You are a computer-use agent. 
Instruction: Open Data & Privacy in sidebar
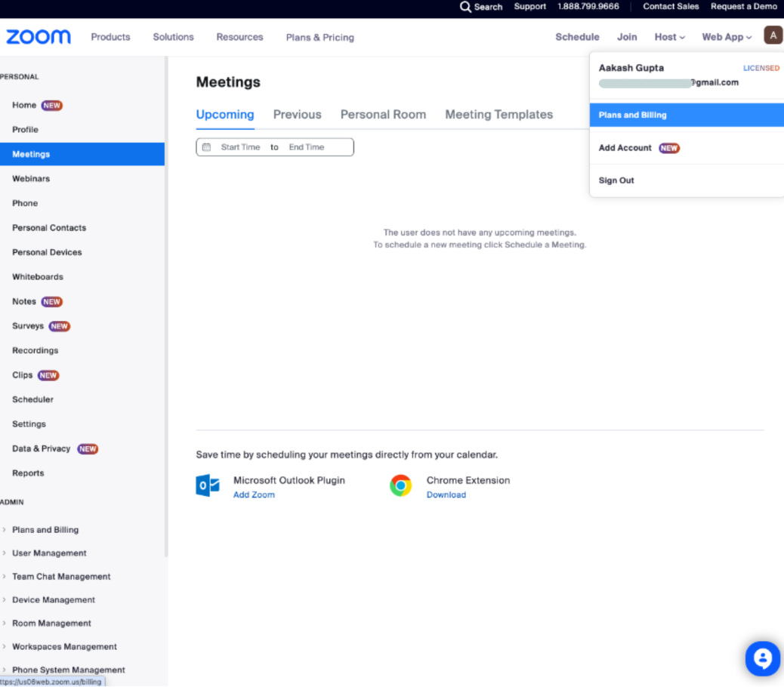coord(41,448)
